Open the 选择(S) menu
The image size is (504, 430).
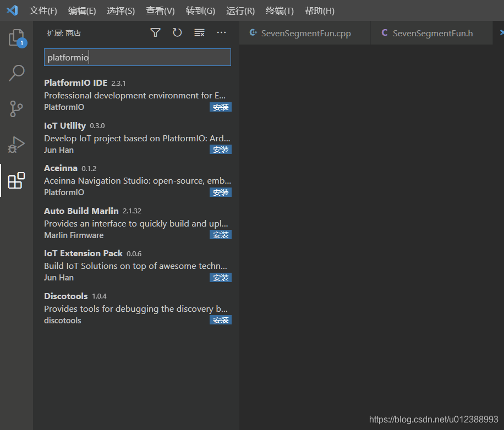coord(120,11)
